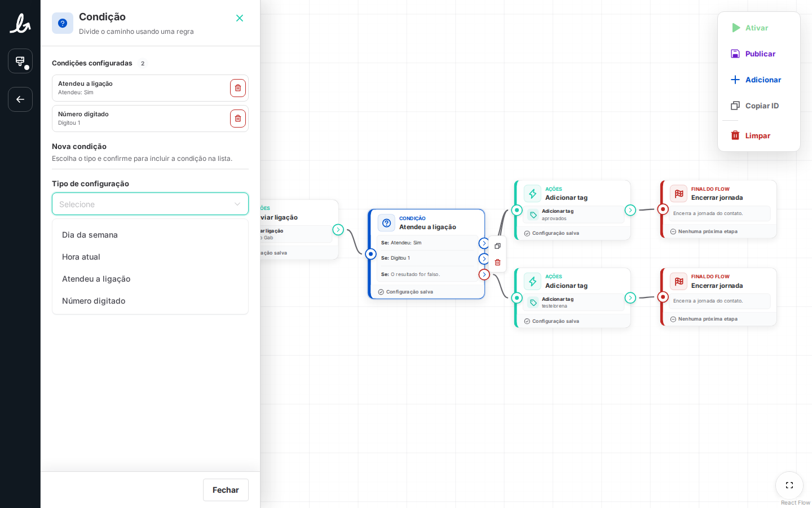
Task: Click the lightning icon on 'aprovados' tag node
Action: [532, 194]
